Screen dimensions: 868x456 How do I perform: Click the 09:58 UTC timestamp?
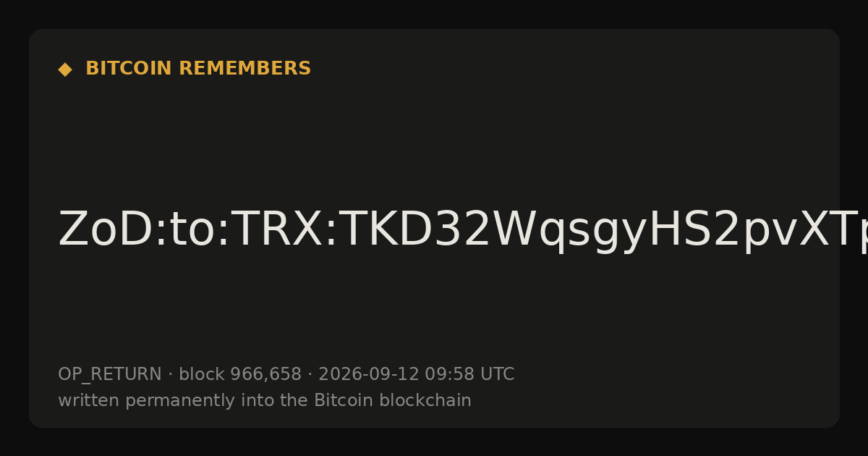point(469,374)
